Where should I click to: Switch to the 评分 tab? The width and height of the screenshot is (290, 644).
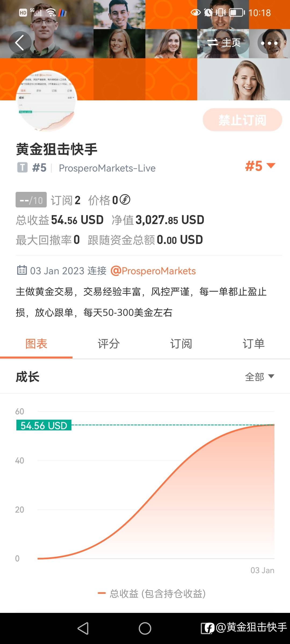[x=109, y=344]
